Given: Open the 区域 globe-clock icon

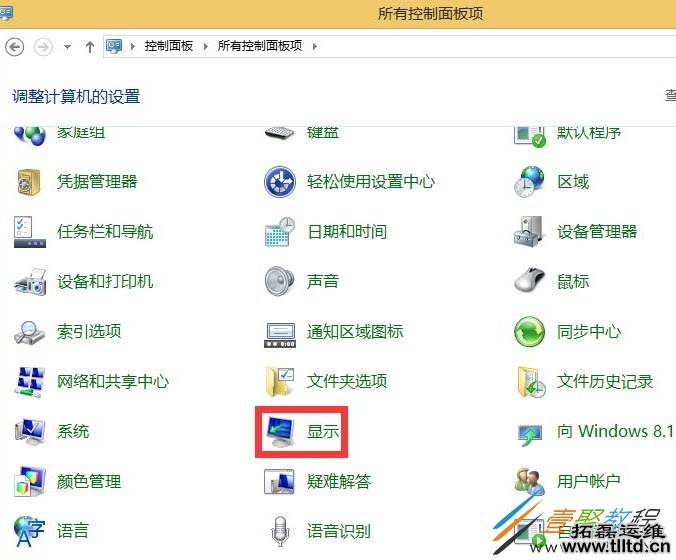Looking at the screenshot, I should pyautogui.click(x=529, y=181).
